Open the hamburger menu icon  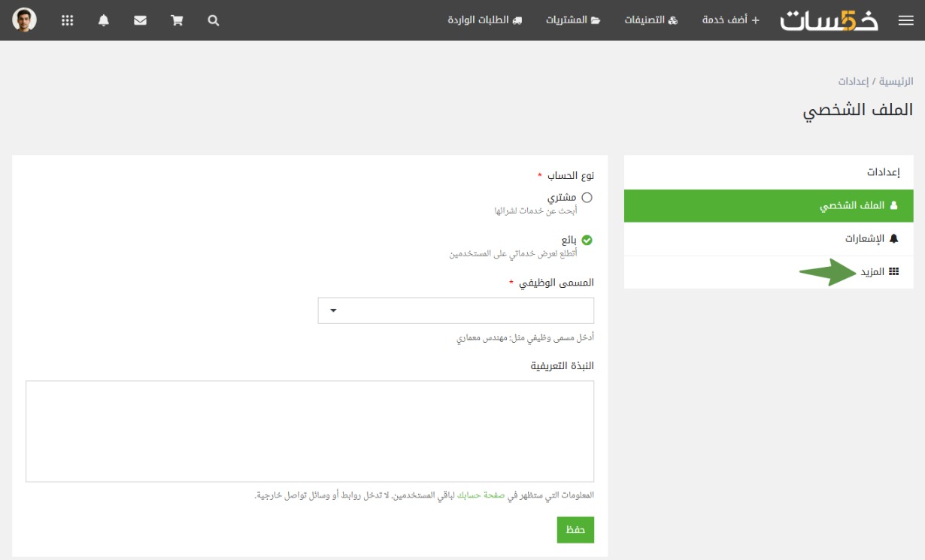click(905, 21)
